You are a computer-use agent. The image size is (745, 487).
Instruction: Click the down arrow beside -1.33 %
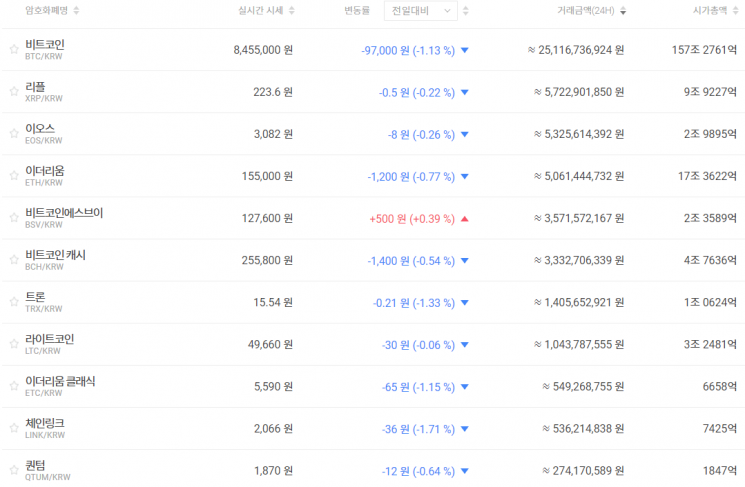[x=465, y=303]
